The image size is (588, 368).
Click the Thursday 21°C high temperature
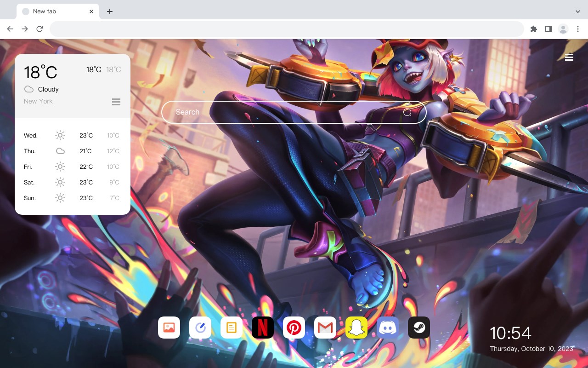(85, 151)
